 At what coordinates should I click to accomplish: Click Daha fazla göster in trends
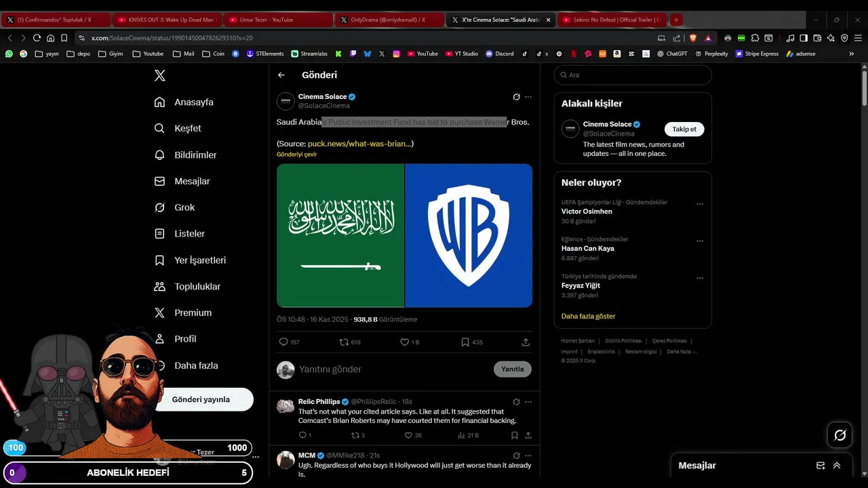pos(589,317)
